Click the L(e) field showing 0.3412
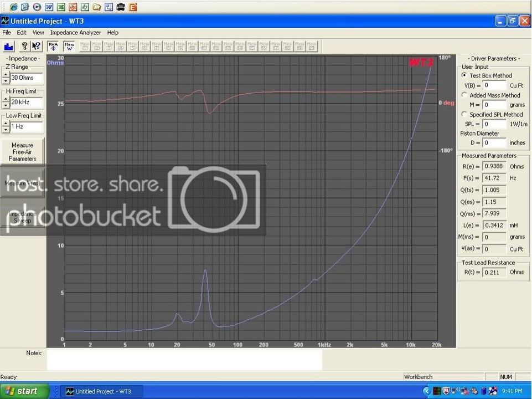Image resolution: width=532 pixels, height=399 pixels. tap(494, 225)
